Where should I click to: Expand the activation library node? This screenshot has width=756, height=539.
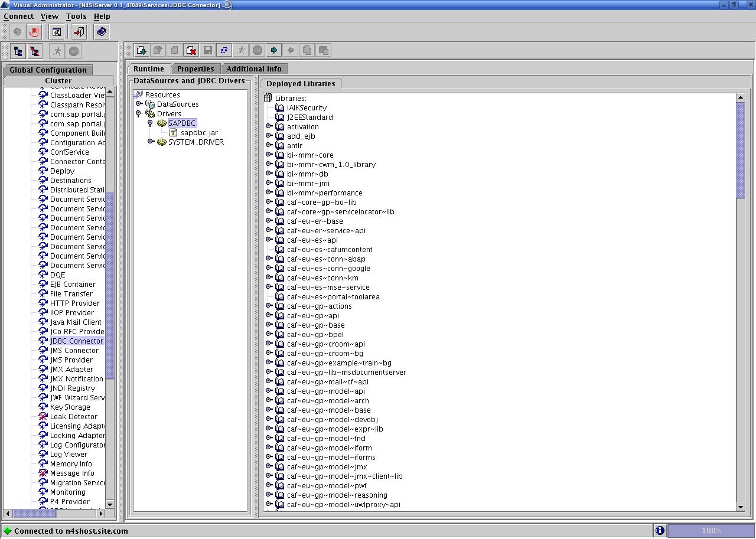(x=269, y=126)
